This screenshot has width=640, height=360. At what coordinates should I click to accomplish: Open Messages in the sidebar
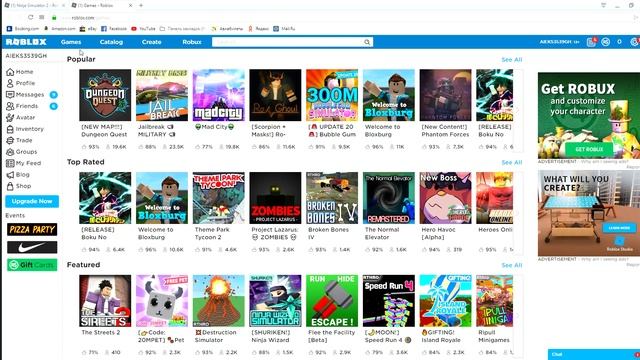click(25, 95)
